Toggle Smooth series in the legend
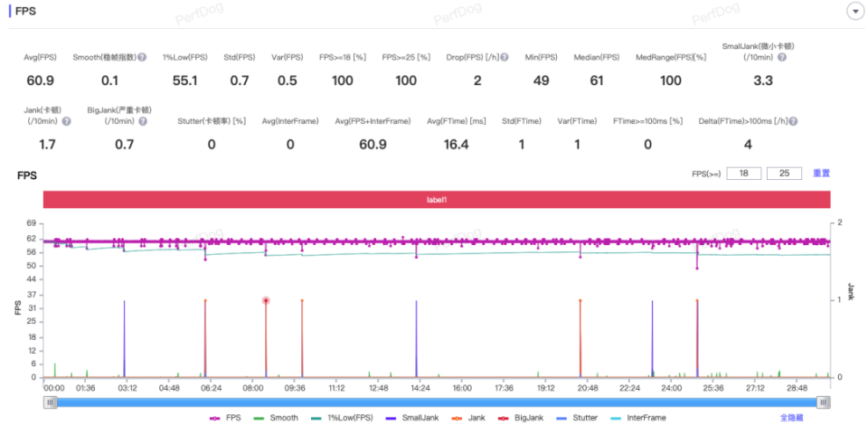 [x=275, y=418]
